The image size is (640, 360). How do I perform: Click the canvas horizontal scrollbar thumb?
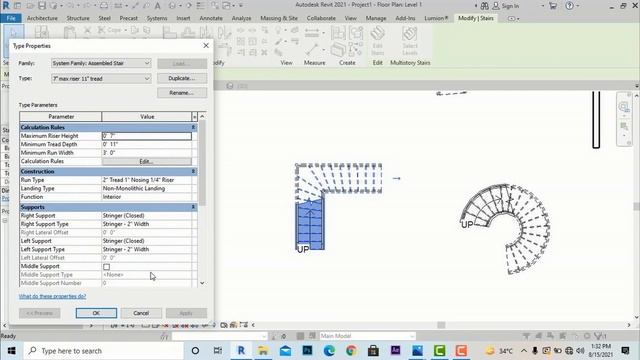tap(441, 325)
